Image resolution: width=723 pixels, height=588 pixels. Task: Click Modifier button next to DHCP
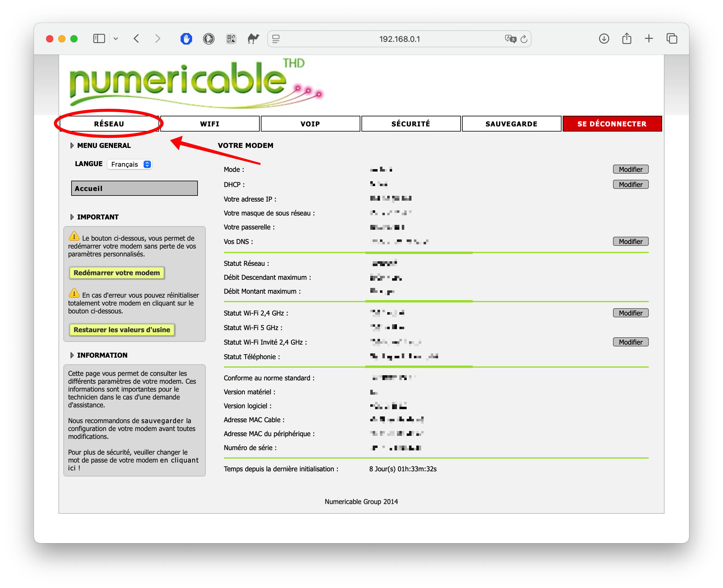pos(630,185)
